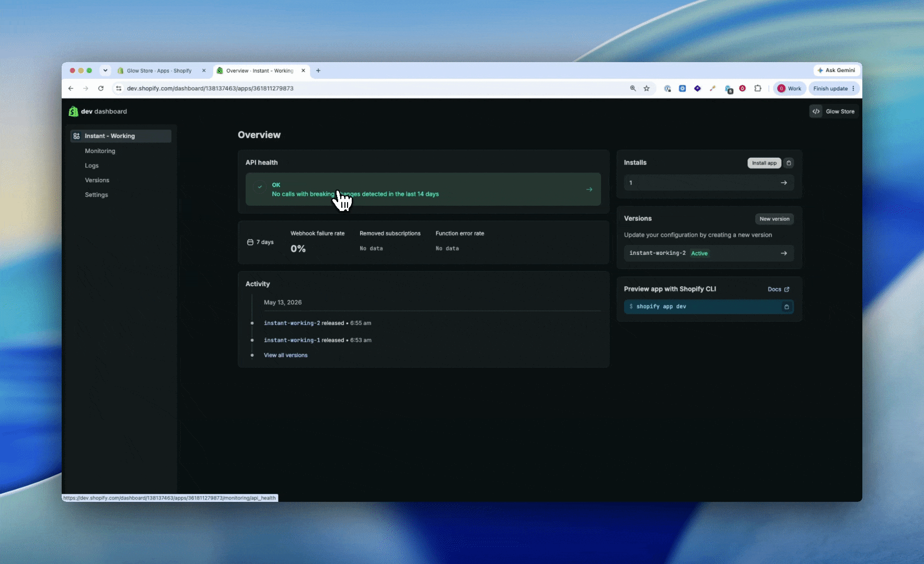The width and height of the screenshot is (924, 564).
Task: Click the arrow in the API health banner
Action: point(589,189)
